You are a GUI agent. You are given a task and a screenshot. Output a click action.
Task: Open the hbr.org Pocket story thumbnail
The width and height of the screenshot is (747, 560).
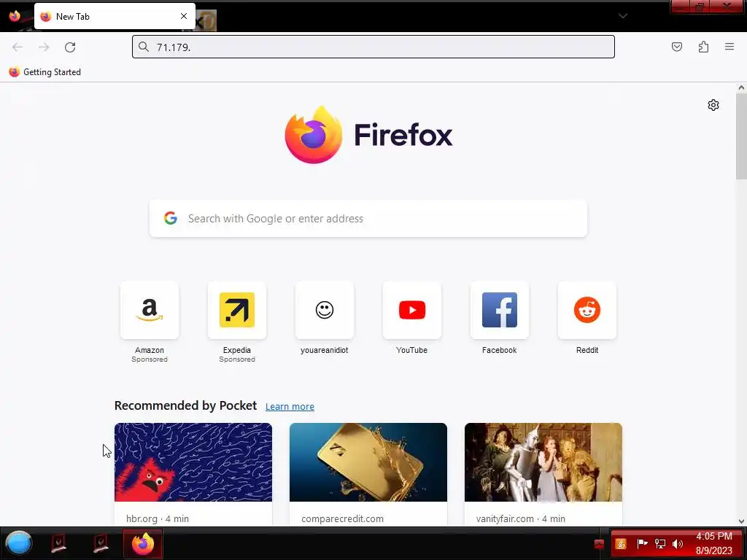click(x=193, y=462)
